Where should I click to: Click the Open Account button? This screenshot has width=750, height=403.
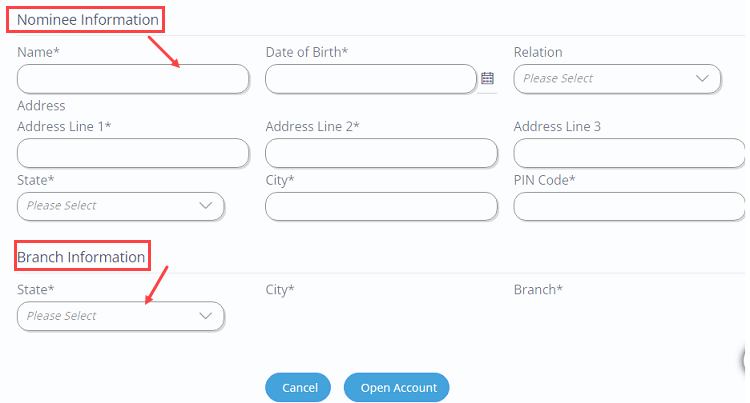pyautogui.click(x=397, y=387)
